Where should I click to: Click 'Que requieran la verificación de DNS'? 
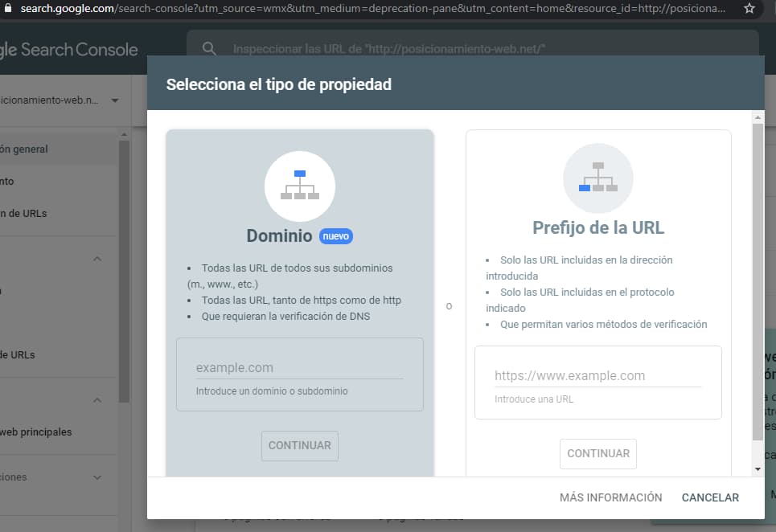tap(285, 317)
